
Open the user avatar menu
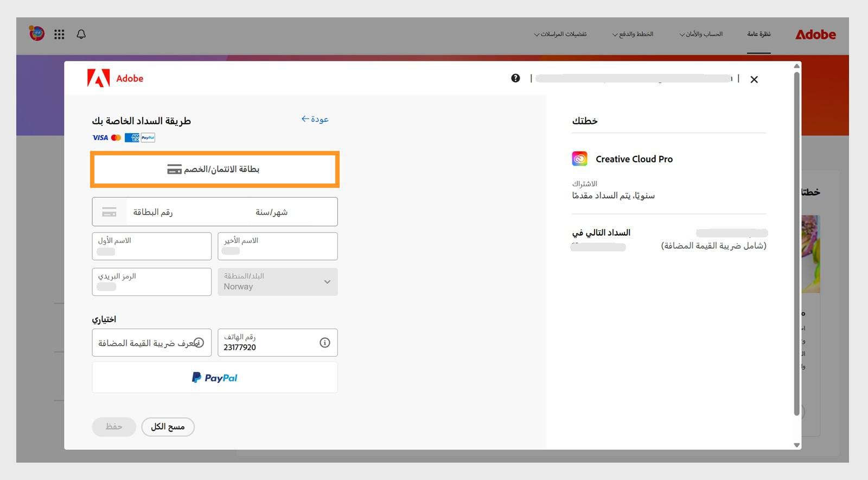click(x=37, y=34)
